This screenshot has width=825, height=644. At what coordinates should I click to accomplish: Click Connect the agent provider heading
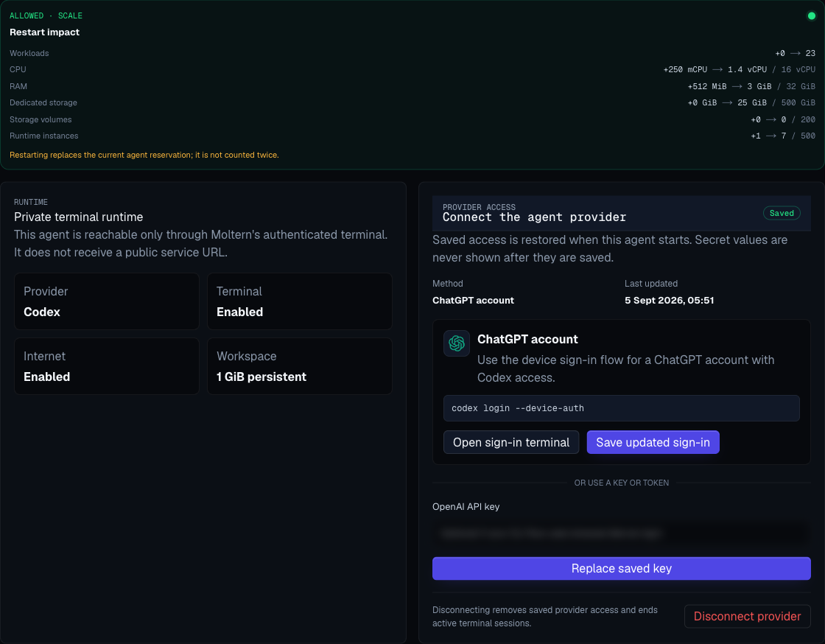click(x=534, y=217)
